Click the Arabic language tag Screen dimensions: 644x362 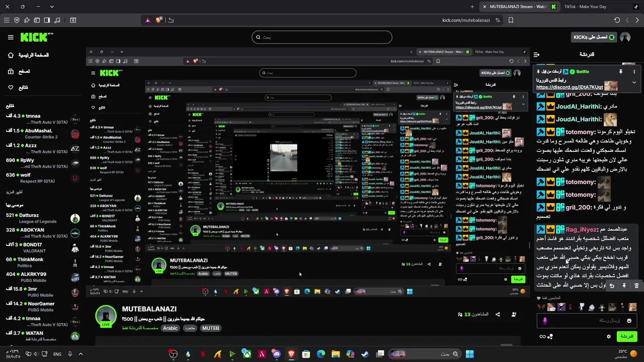[170, 328]
